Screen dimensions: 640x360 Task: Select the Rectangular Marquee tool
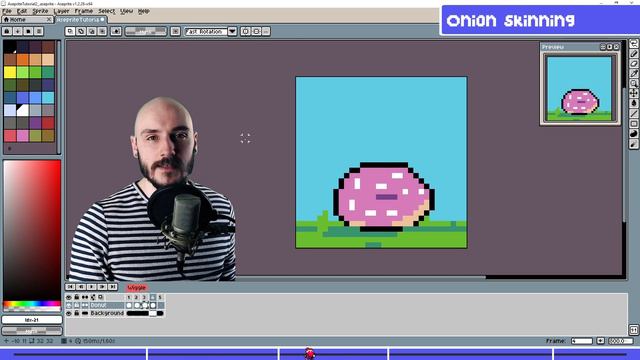point(634,44)
